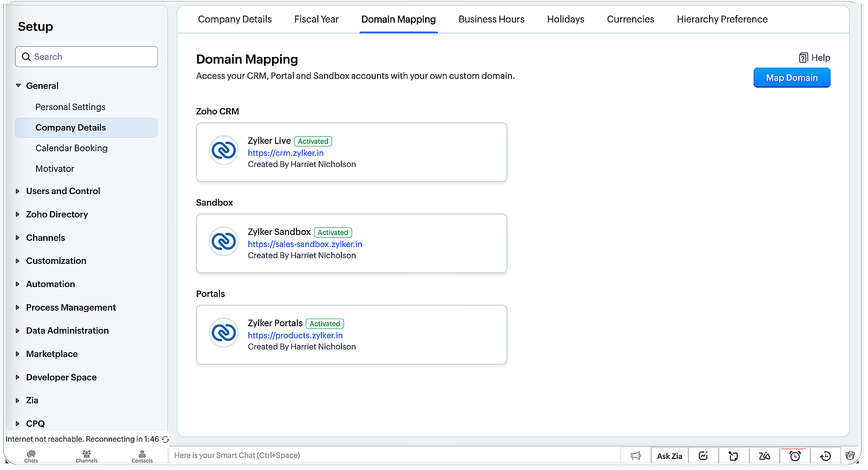Screen dimensions: 868x470
Task: Select the Domain Mapping tab
Action: click(x=398, y=20)
